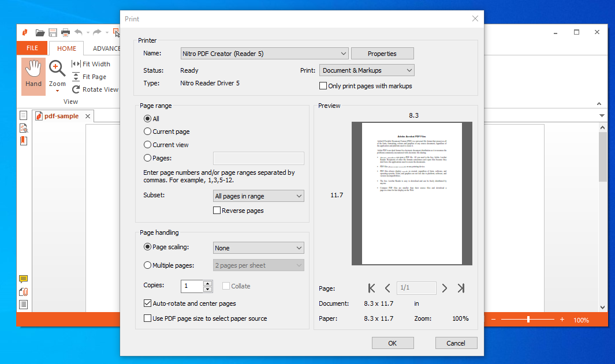
Task: Click the printer Properties button
Action: [382, 53]
